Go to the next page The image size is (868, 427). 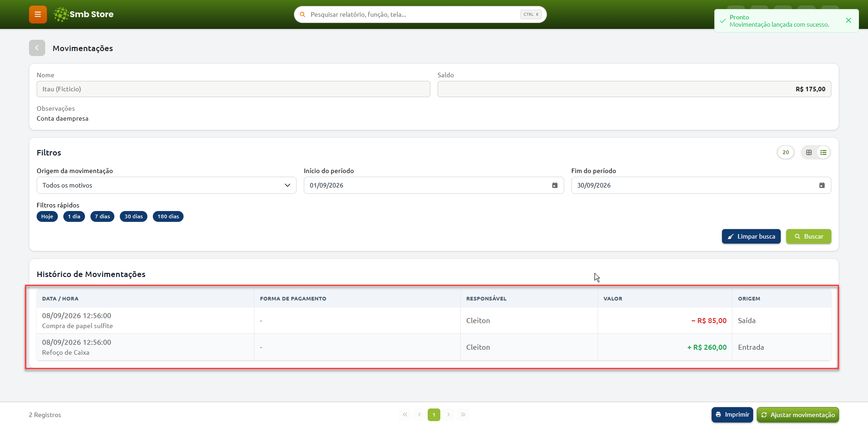[448, 414]
